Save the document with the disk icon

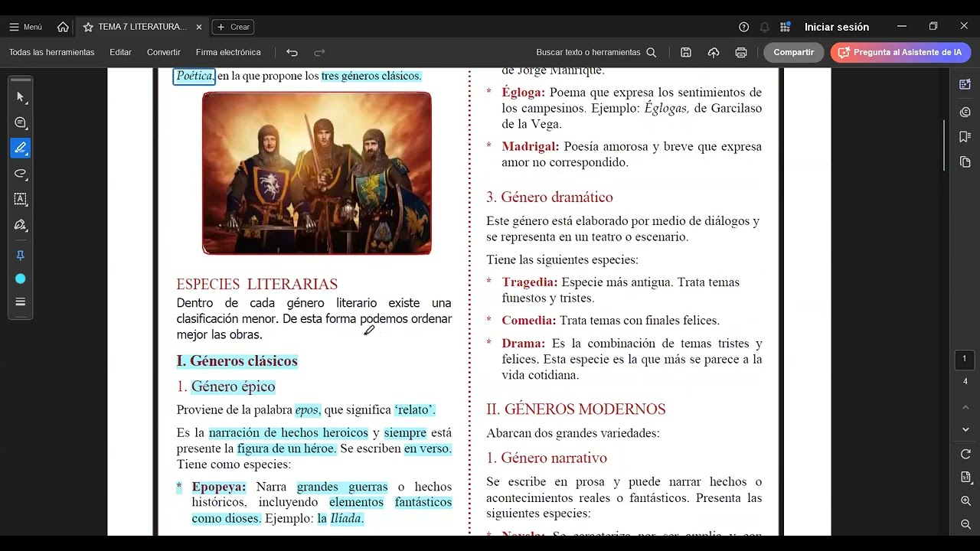686,52
